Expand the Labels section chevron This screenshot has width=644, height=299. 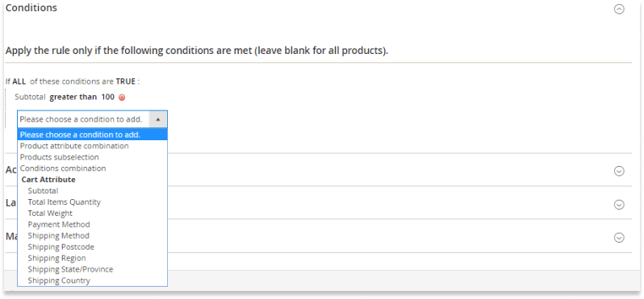[618, 204]
